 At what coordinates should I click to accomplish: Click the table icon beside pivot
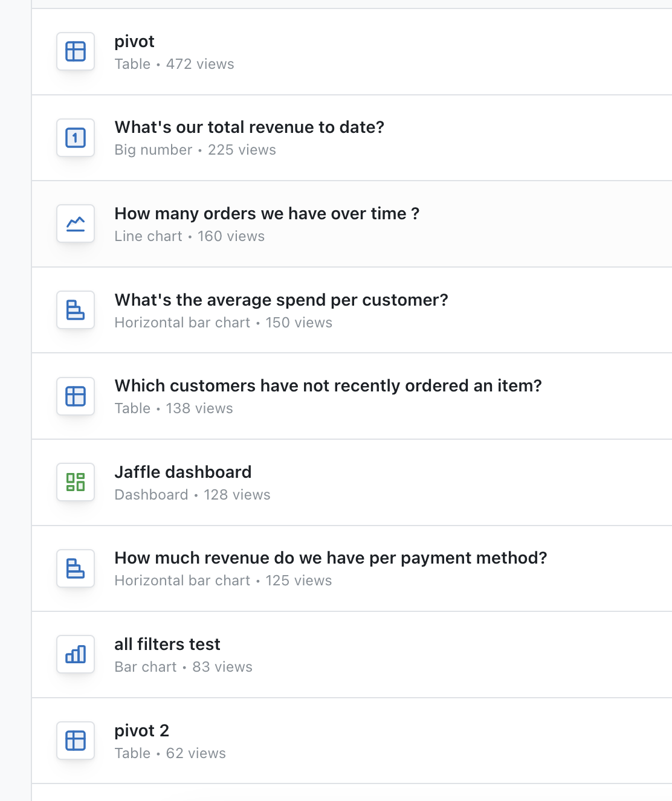click(76, 51)
